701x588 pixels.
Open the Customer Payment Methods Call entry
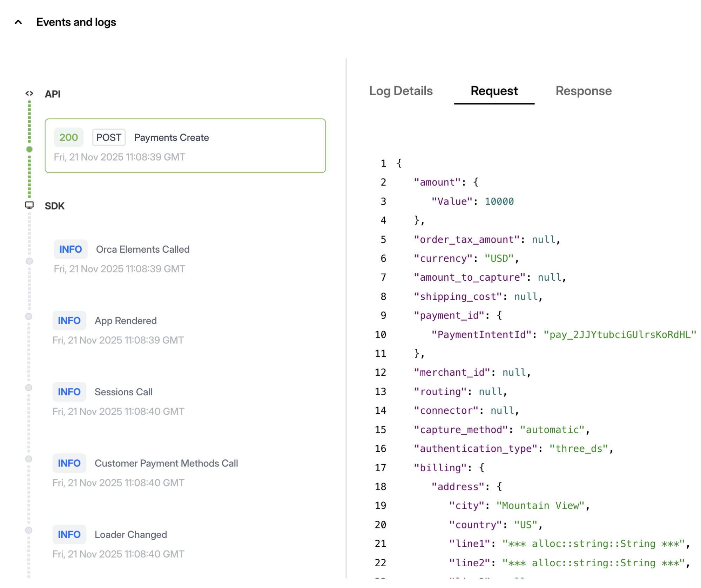point(166,463)
